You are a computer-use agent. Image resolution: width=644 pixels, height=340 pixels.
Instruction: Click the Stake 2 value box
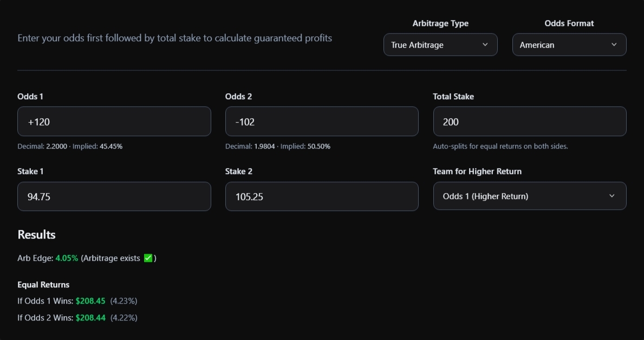322,196
